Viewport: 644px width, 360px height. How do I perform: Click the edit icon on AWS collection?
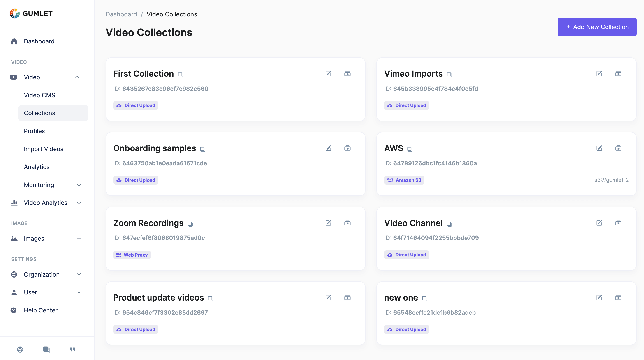coord(599,148)
